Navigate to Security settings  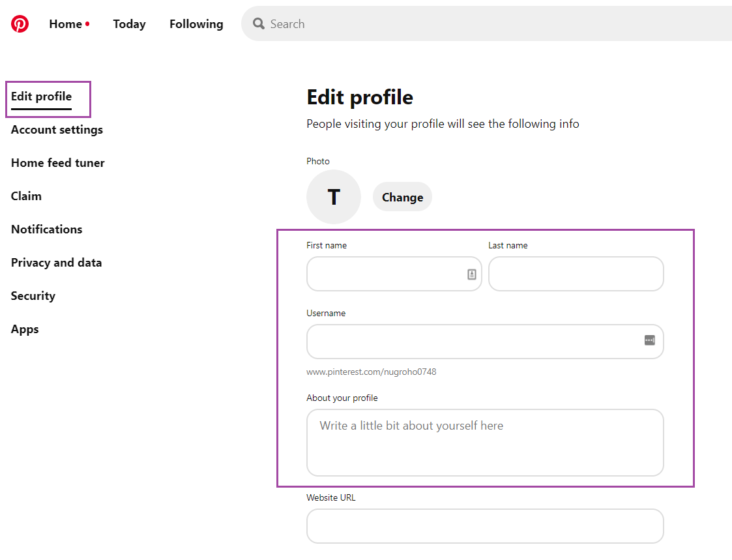pyautogui.click(x=33, y=296)
